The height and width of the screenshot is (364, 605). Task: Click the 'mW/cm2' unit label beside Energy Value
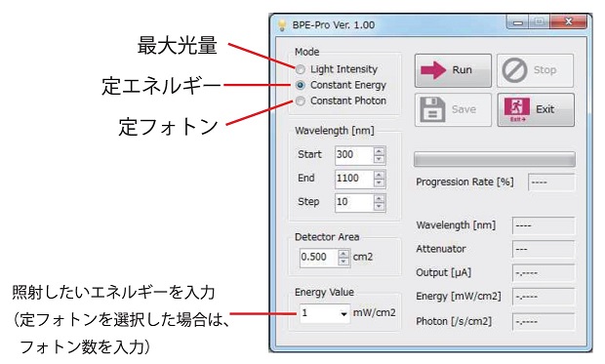[375, 312]
